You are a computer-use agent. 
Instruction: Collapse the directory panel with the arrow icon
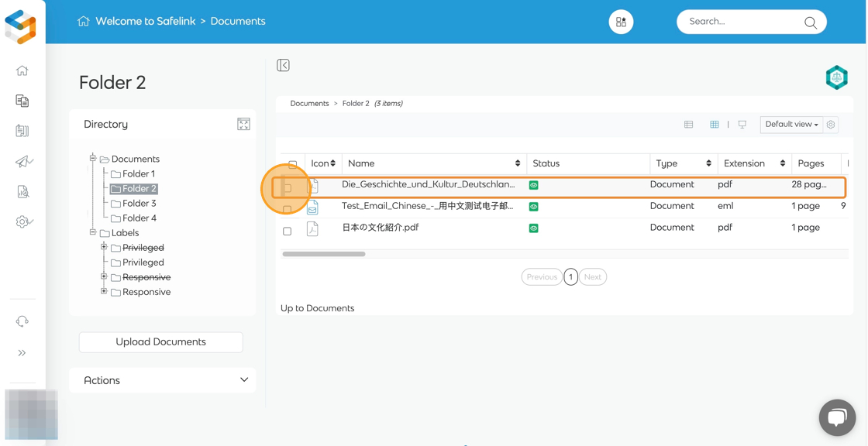click(284, 66)
